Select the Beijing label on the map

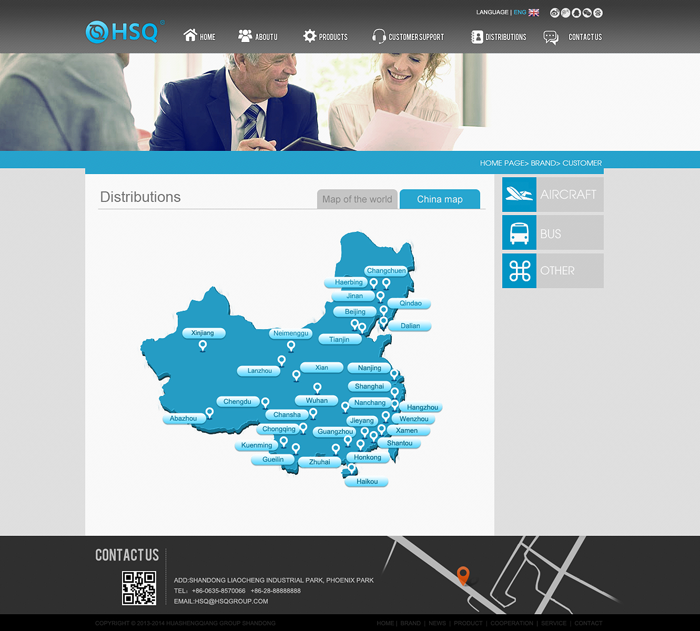355,312
